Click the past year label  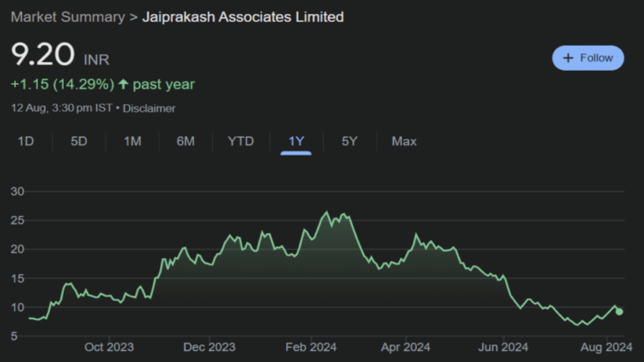click(164, 84)
